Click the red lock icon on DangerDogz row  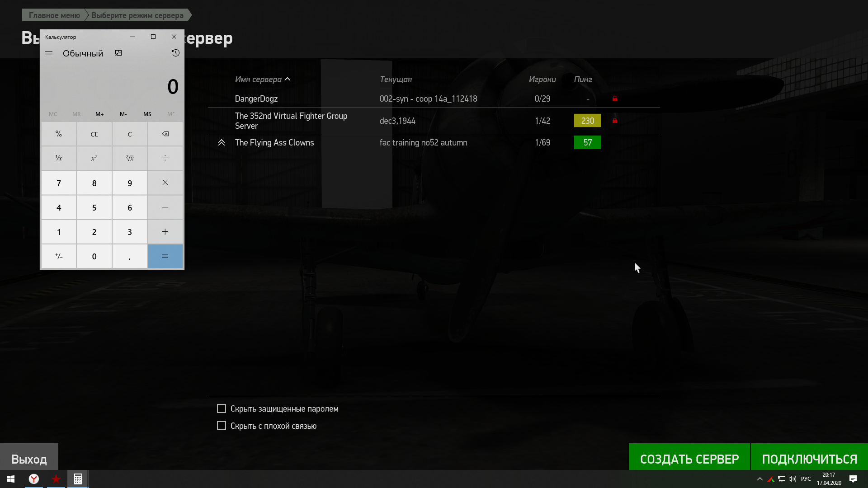pos(615,99)
